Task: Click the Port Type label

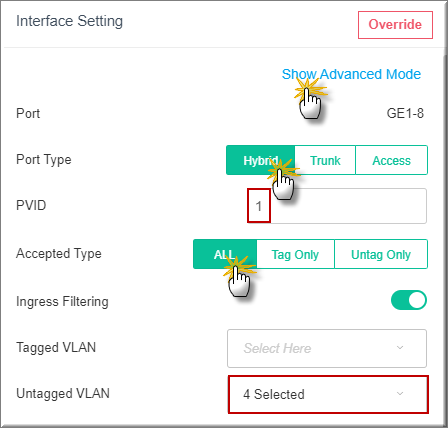Action: click(x=44, y=160)
